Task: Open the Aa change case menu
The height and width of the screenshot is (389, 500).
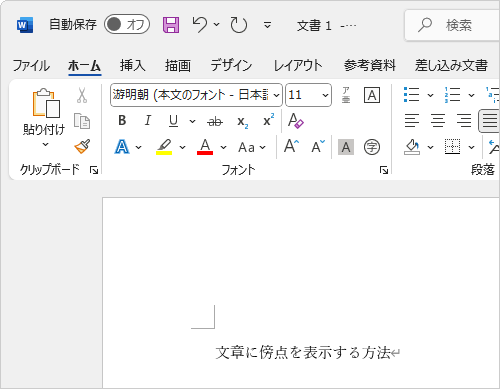Action: 252,147
